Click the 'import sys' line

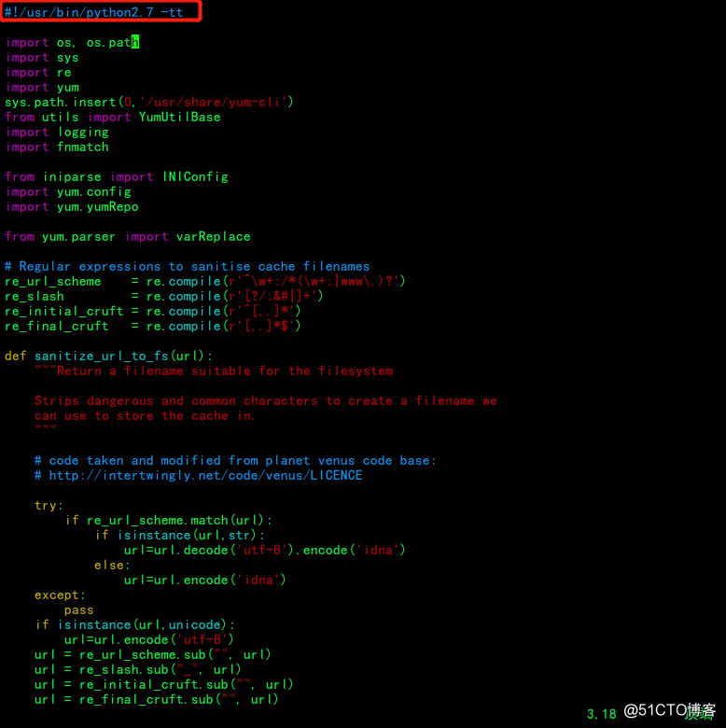click(x=42, y=58)
